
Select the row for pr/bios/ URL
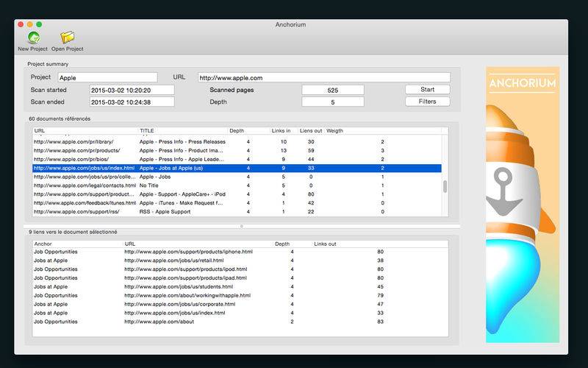(237, 159)
